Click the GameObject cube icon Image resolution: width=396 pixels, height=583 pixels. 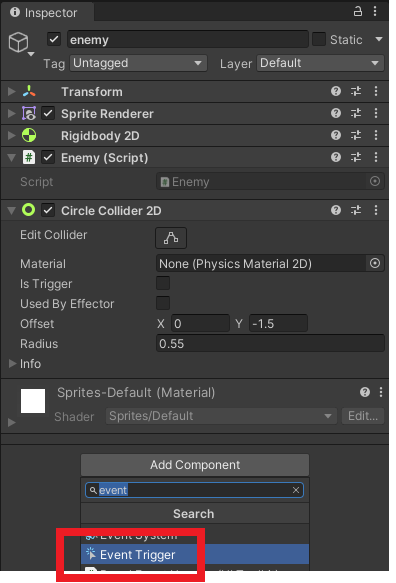tap(19, 42)
